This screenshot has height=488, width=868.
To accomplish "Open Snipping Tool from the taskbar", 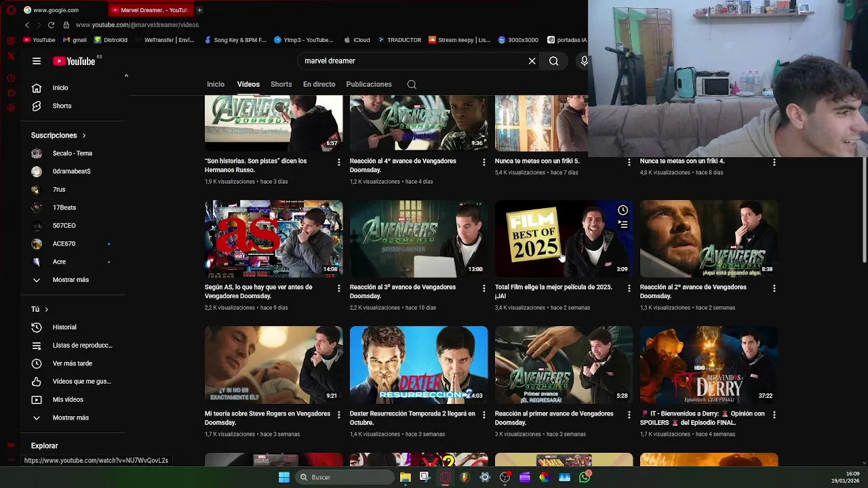I will coord(425,477).
